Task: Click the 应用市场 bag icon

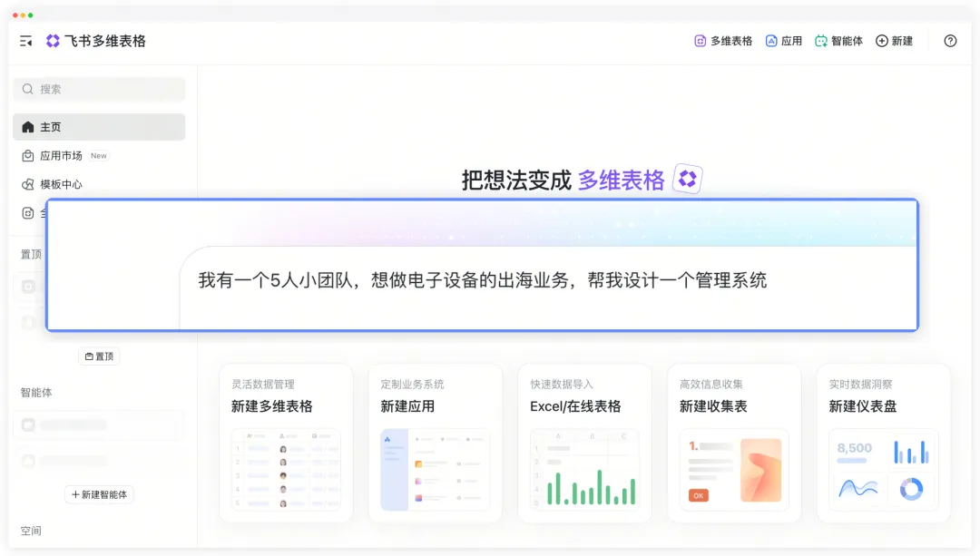Action: (x=27, y=156)
